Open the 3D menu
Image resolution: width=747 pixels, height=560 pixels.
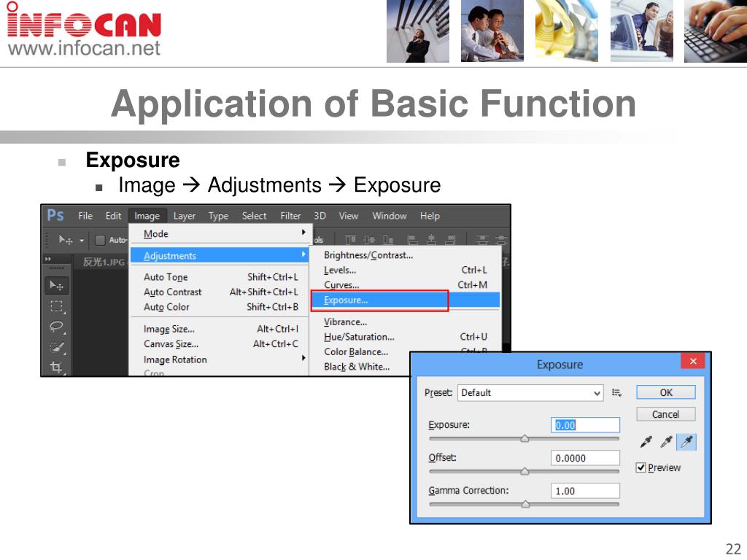tap(320, 216)
